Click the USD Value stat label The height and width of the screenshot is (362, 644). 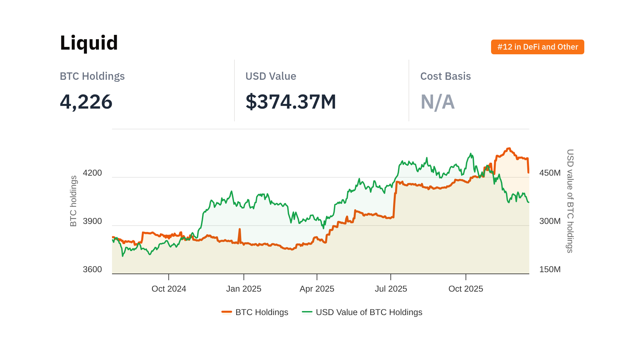tap(271, 76)
